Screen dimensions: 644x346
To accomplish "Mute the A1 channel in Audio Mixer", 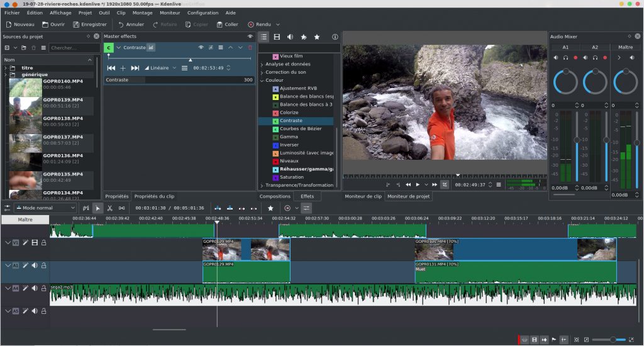I will (555, 58).
